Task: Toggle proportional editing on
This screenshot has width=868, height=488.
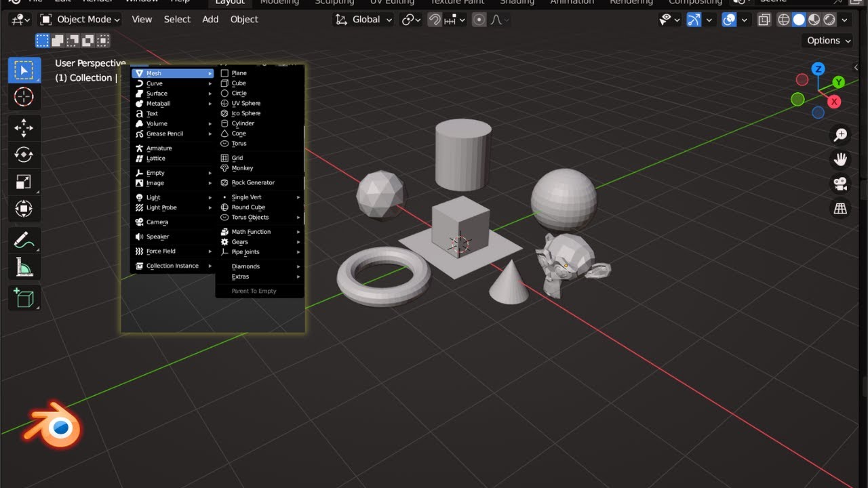Action: coord(479,20)
